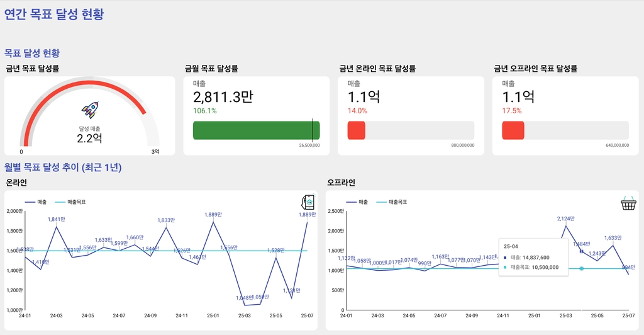Click the section heading 목표 달성 현황
Image resolution: width=644 pixels, height=335 pixels.
pos(32,53)
